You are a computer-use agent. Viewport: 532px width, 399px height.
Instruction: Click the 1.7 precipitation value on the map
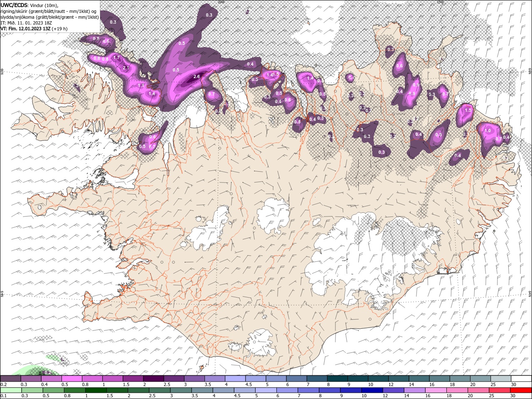click(116, 57)
